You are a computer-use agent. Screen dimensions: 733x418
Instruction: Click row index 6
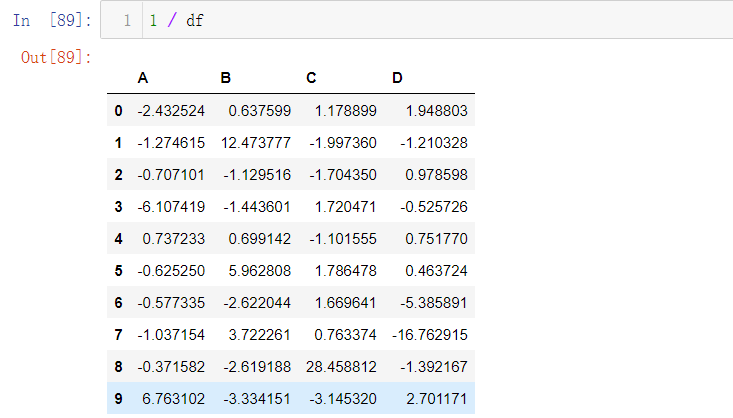(x=118, y=303)
